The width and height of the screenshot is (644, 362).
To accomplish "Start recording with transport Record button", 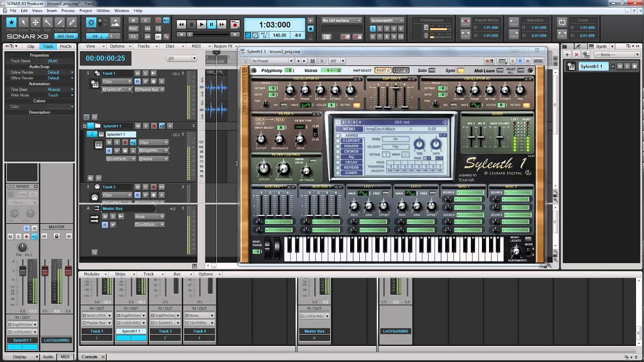I will 234,24.
